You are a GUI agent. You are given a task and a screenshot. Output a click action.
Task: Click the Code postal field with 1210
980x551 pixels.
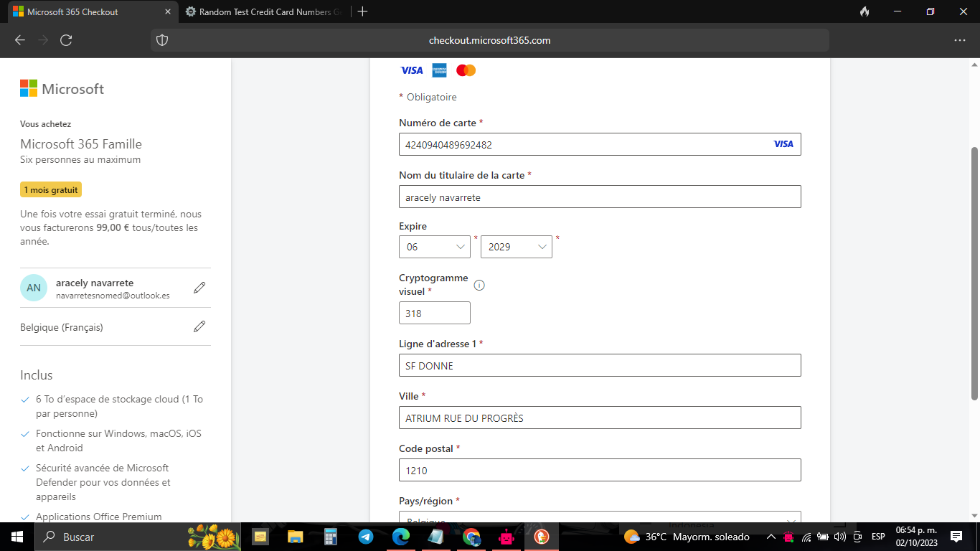[x=600, y=470]
